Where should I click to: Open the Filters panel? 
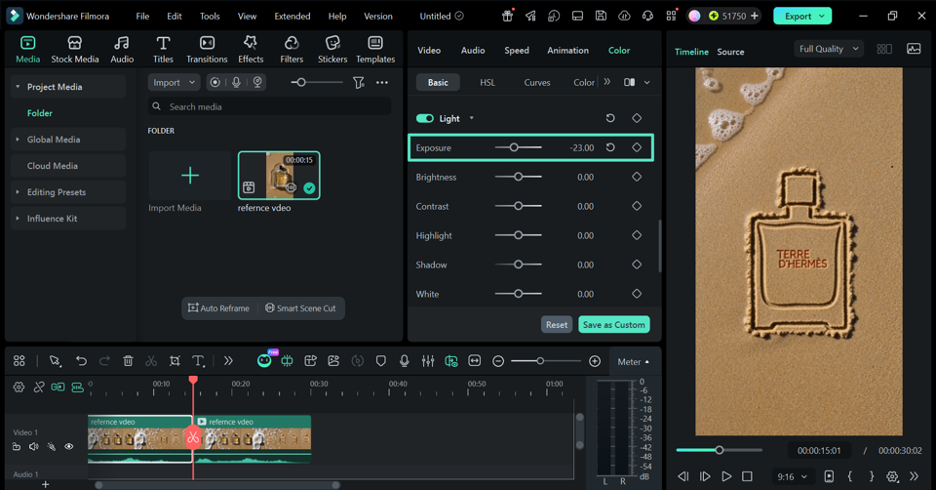tap(291, 50)
